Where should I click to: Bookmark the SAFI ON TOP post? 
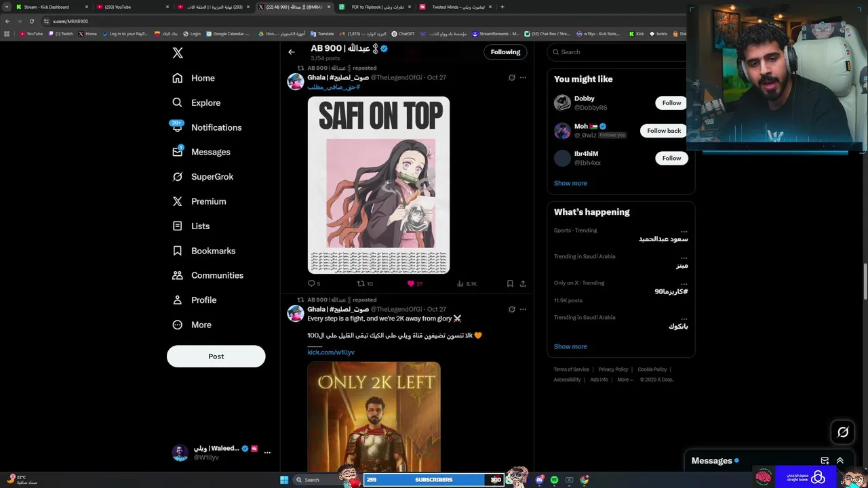coord(510,284)
